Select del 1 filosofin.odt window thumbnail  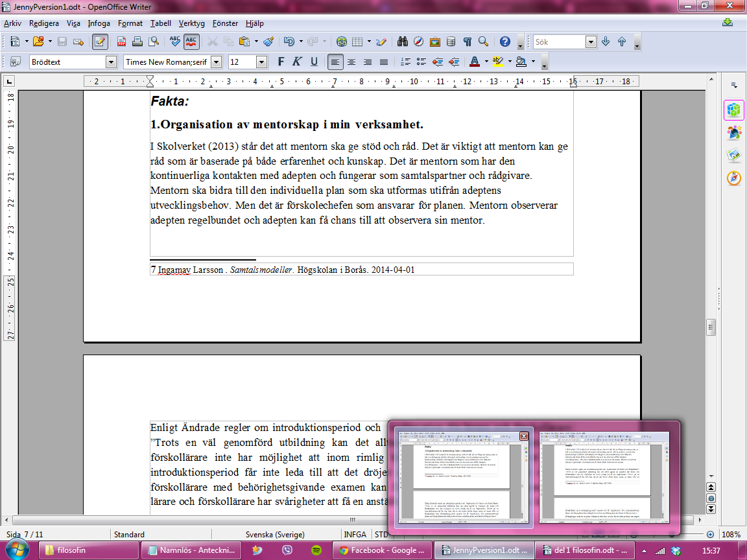coord(604,477)
